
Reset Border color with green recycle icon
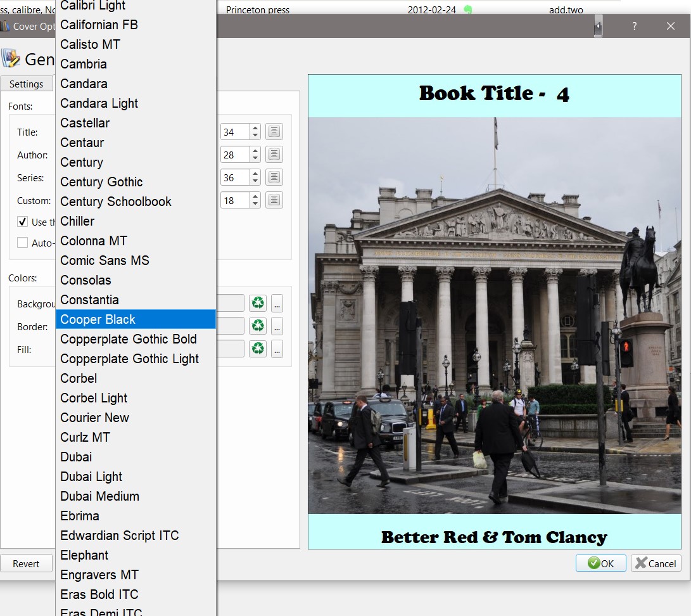[258, 326]
